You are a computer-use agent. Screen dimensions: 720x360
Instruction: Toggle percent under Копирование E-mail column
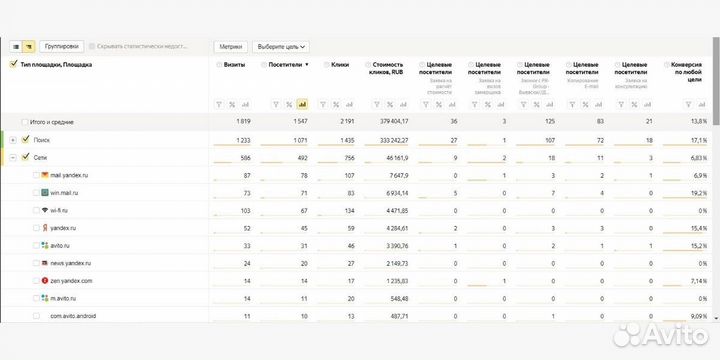(585, 105)
